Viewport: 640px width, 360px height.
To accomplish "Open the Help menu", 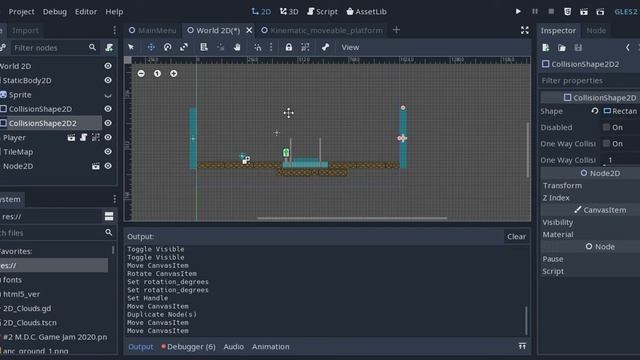I will tap(114, 11).
